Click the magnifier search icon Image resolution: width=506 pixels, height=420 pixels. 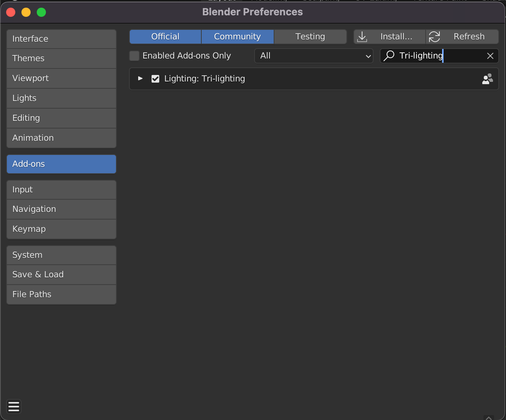coord(389,56)
